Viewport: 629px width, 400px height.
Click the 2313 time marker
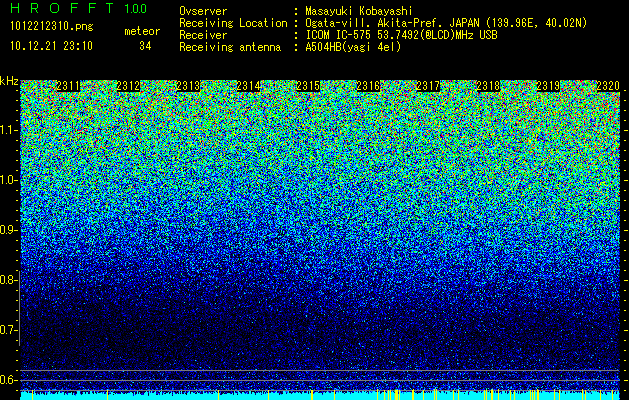tap(188, 86)
